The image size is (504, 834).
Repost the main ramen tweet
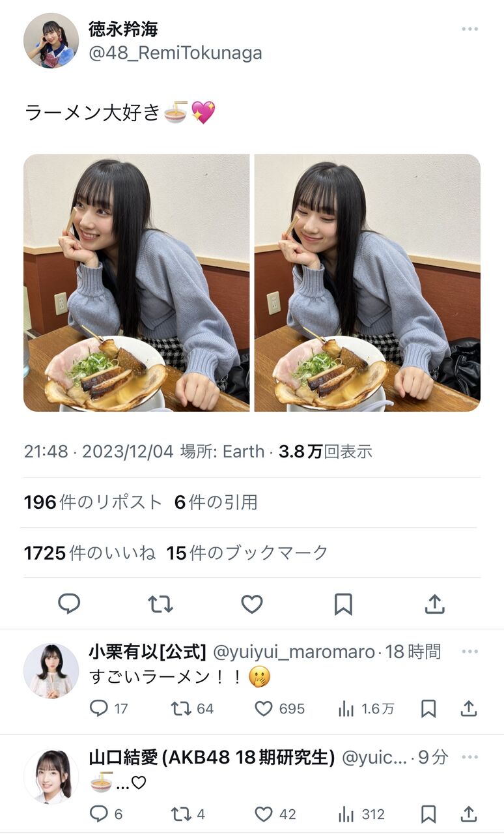pos(160,604)
